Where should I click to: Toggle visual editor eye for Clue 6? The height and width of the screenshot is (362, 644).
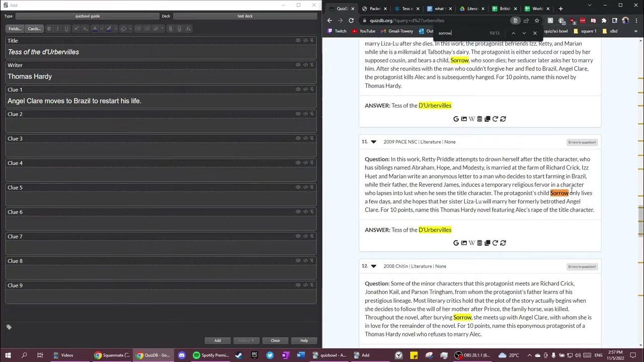[298, 212]
